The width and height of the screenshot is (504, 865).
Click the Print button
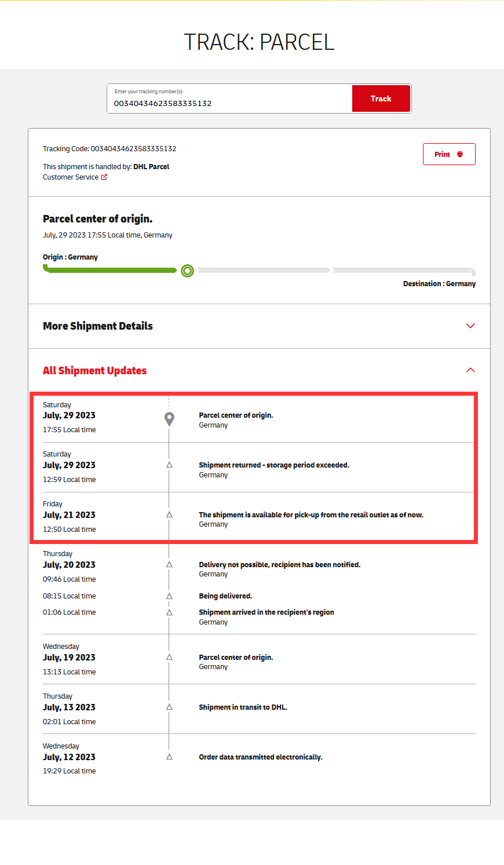[x=449, y=154]
